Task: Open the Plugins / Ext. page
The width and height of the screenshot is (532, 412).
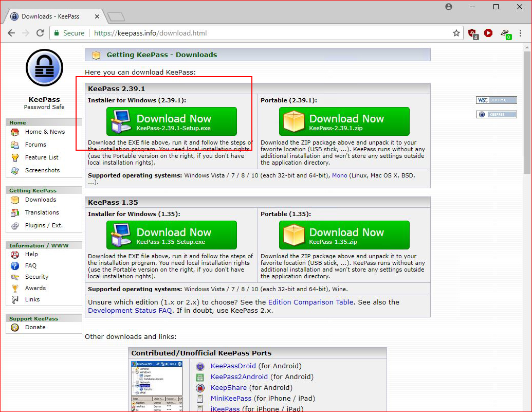Action: coord(44,225)
